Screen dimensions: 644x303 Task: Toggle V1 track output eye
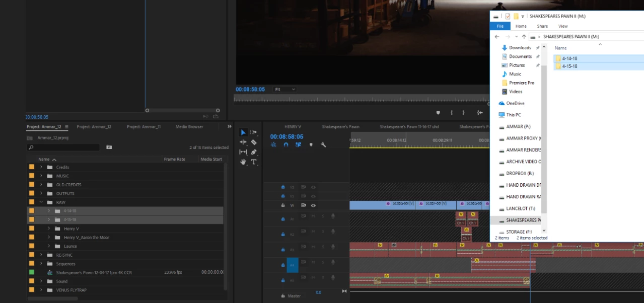(313, 205)
